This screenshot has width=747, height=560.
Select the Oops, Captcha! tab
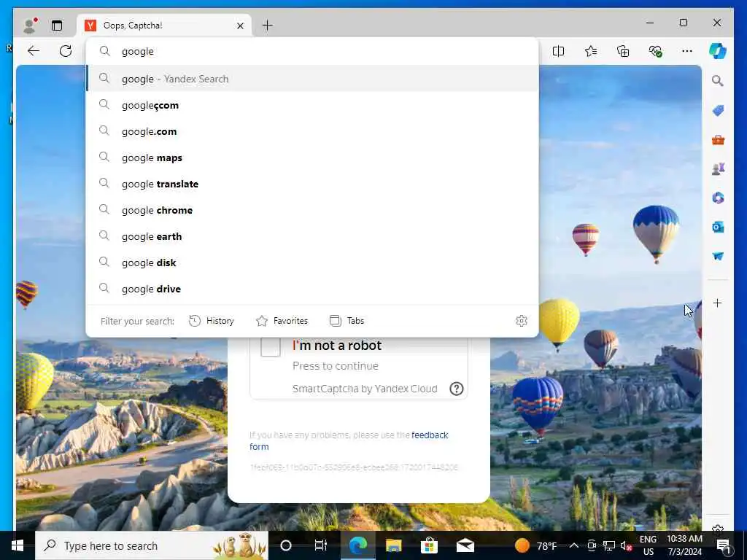164,26
